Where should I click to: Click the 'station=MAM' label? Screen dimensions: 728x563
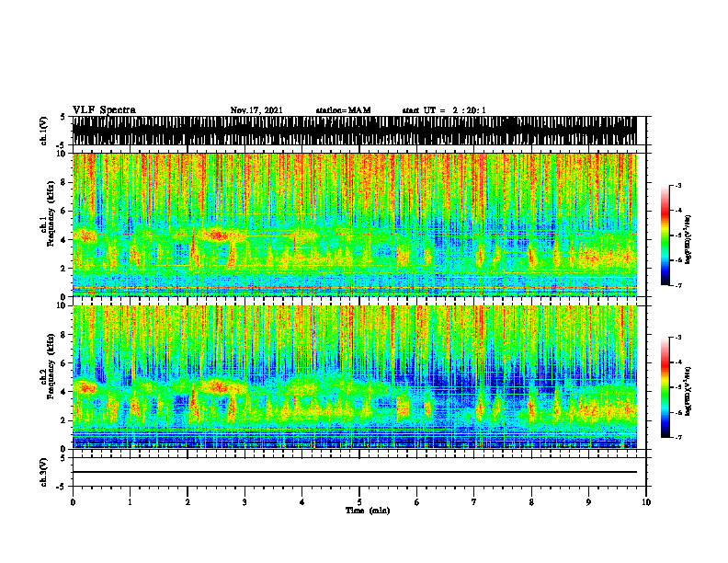pos(343,110)
